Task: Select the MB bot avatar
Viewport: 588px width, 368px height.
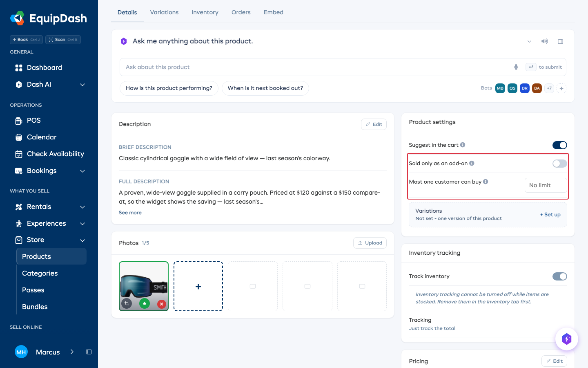Action: (x=500, y=88)
